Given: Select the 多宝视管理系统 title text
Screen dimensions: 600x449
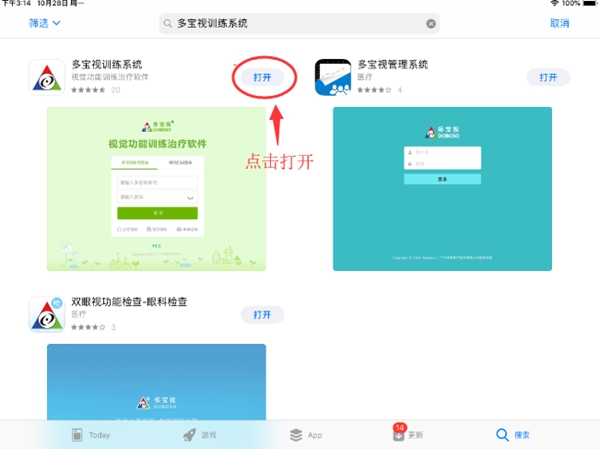Looking at the screenshot, I should pyautogui.click(x=393, y=64).
